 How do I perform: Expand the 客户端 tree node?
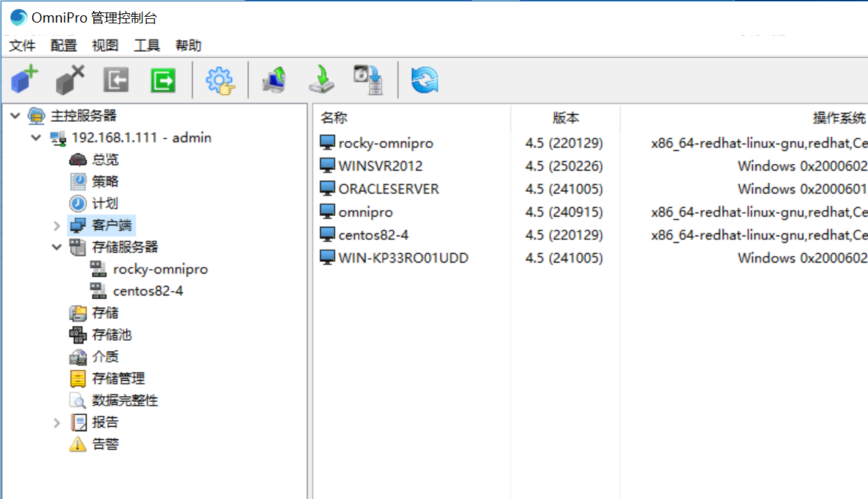click(57, 225)
